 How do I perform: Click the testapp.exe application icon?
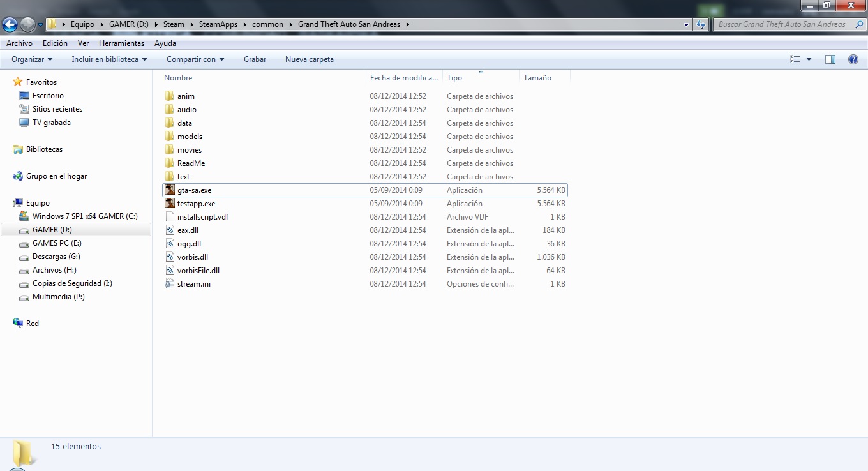click(170, 204)
